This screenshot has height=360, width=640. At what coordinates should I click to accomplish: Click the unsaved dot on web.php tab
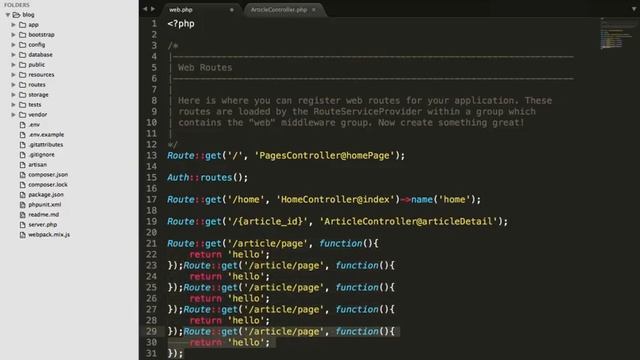pos(231,10)
